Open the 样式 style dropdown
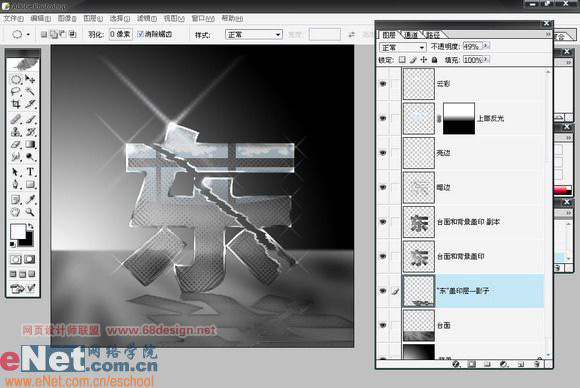This screenshot has width=580, height=388. coord(254,35)
